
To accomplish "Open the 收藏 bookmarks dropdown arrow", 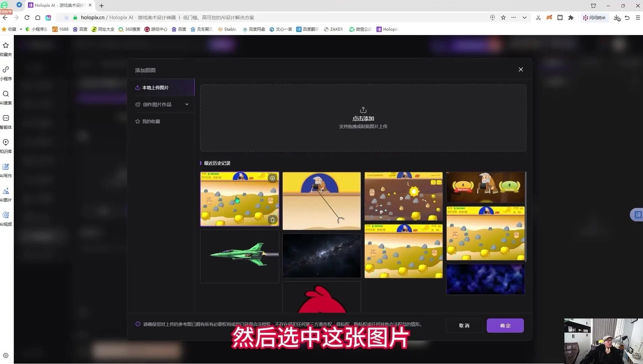I will click(21, 29).
